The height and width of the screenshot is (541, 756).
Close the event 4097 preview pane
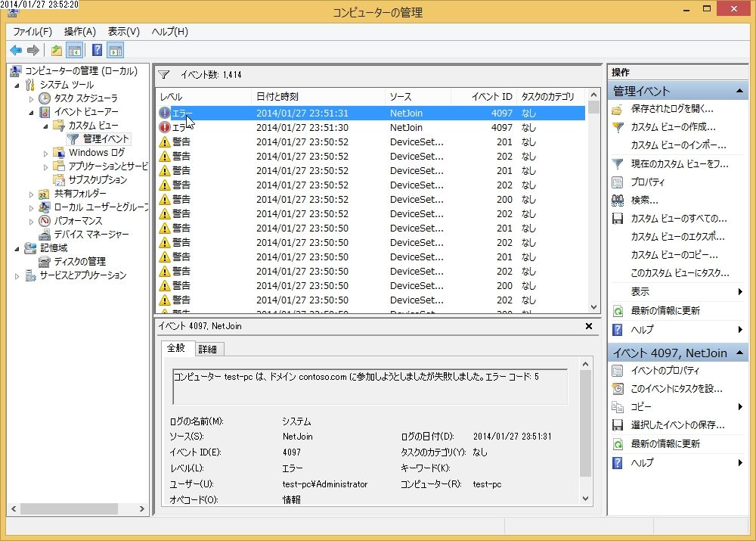[589, 326]
